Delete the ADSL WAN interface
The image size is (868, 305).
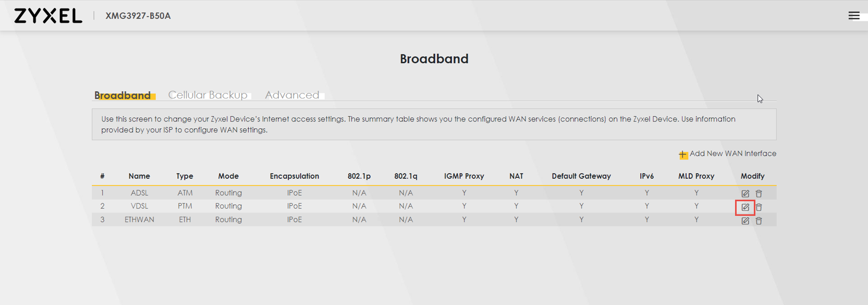point(759,193)
